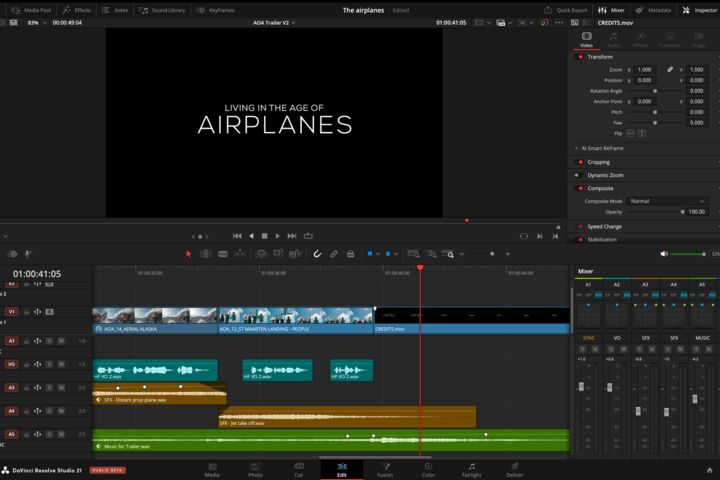Open the Sound Library panel
This screenshot has height=480, width=720.
162,10
